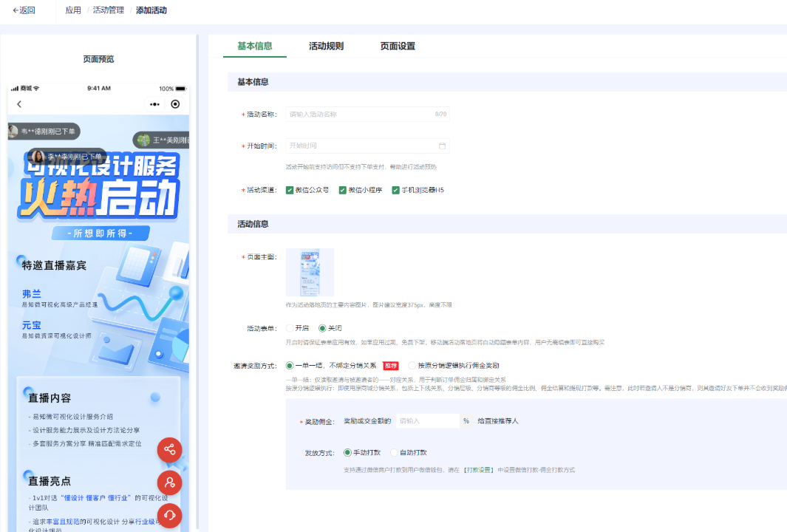The width and height of the screenshot is (787, 532).
Task: Toggle the 手机浏览器H5 checkbox
Action: pyautogui.click(x=396, y=190)
